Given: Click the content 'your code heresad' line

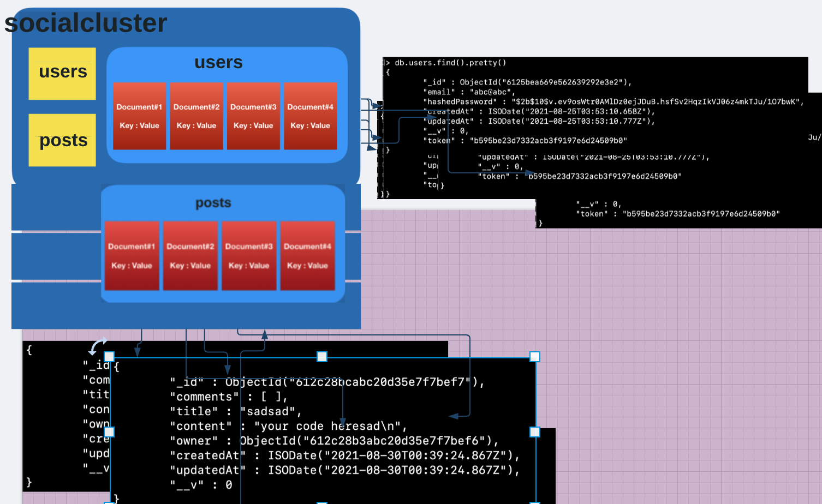Looking at the screenshot, I should coord(288,426).
